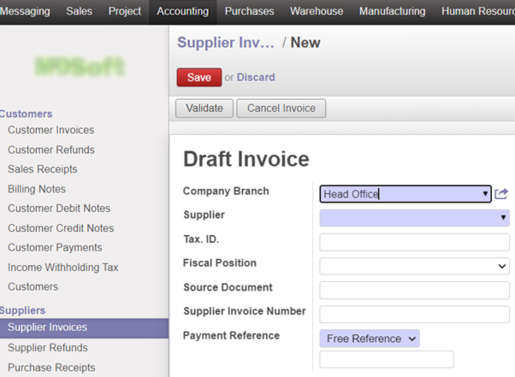Open Sales Receipts in the sidebar
Image resolution: width=515 pixels, height=377 pixels.
(42, 169)
